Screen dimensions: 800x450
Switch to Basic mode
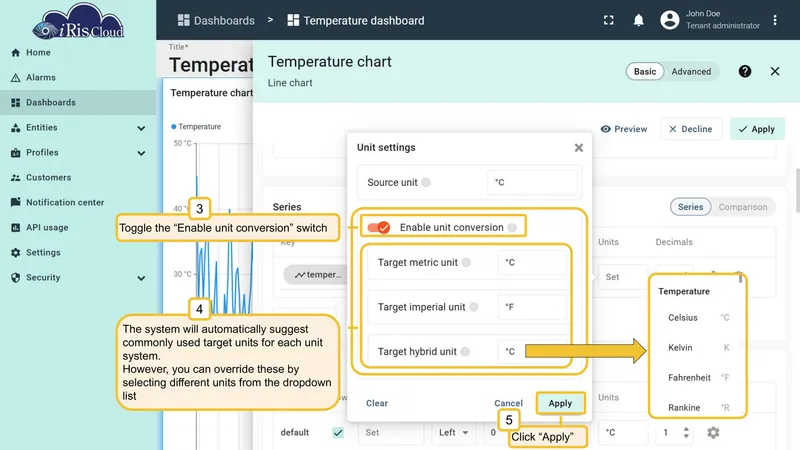pos(645,71)
